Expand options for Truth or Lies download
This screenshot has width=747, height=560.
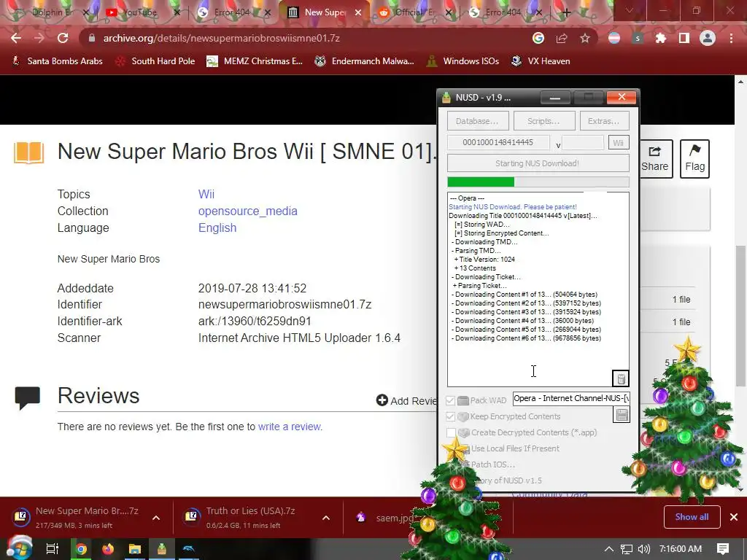pos(326,518)
